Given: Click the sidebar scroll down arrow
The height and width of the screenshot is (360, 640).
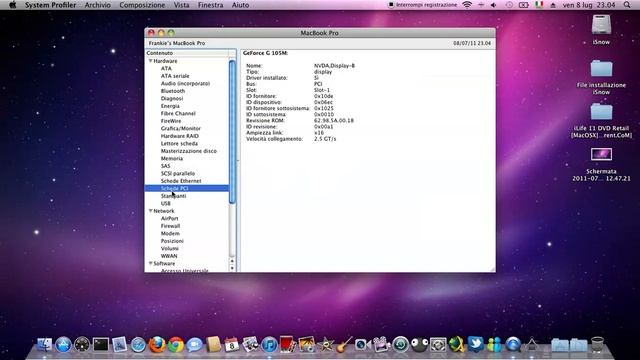Looking at the screenshot, I should pos(232,268).
